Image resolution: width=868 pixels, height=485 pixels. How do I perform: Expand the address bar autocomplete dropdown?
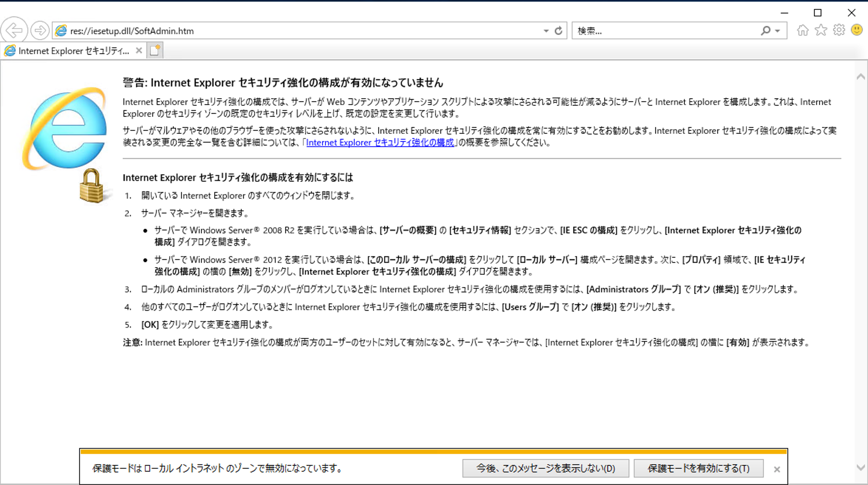546,31
